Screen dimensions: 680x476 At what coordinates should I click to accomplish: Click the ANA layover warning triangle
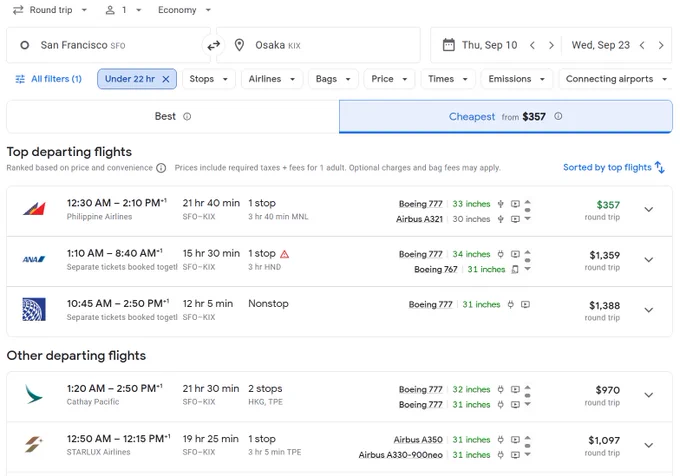coord(284,254)
